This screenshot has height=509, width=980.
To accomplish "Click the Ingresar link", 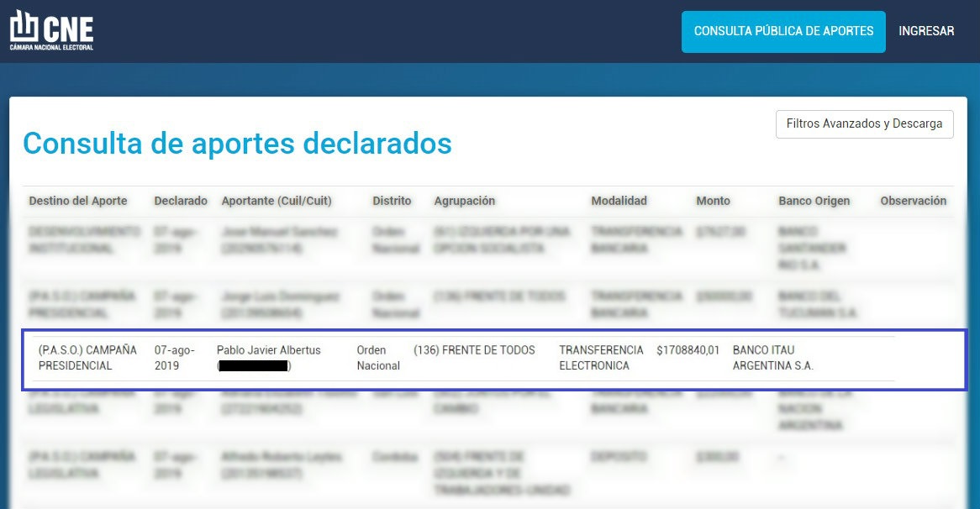I will coord(926,31).
